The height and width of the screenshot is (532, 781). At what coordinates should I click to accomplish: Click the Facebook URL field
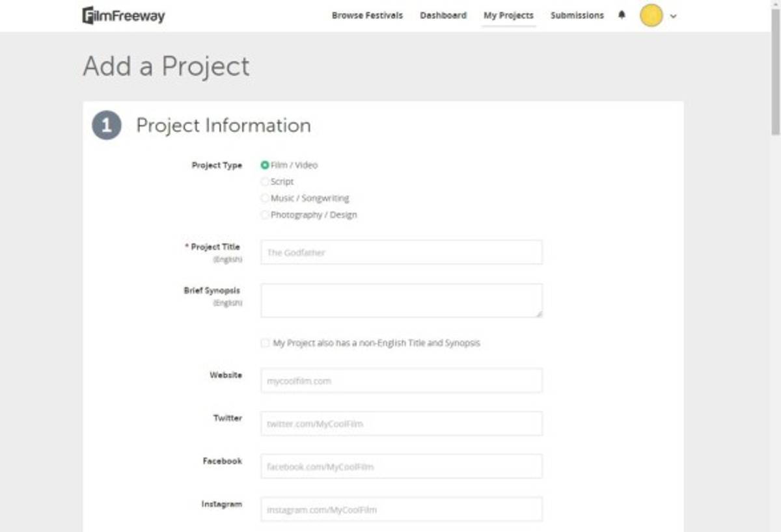click(x=401, y=466)
